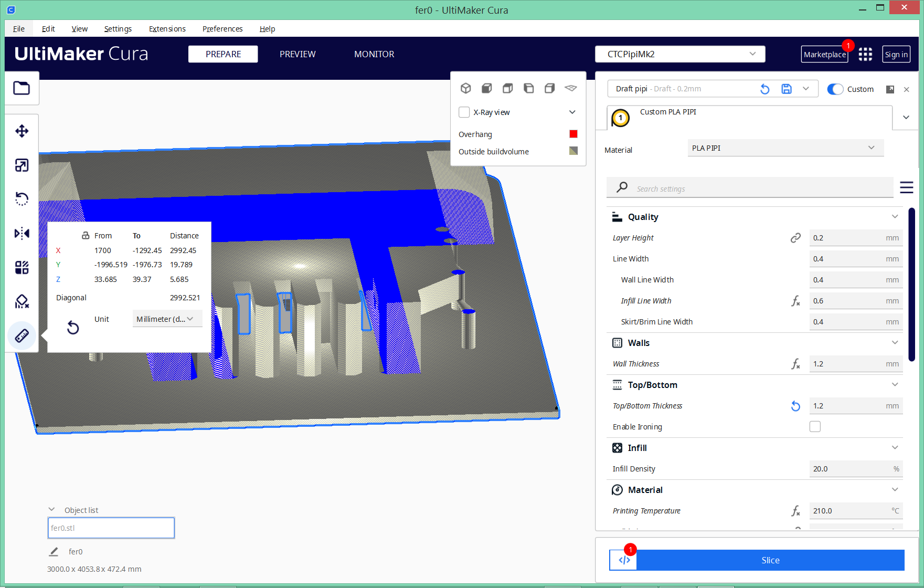Discard changes to the Draft pipi profile
The height and width of the screenshot is (588, 924).
click(764, 89)
